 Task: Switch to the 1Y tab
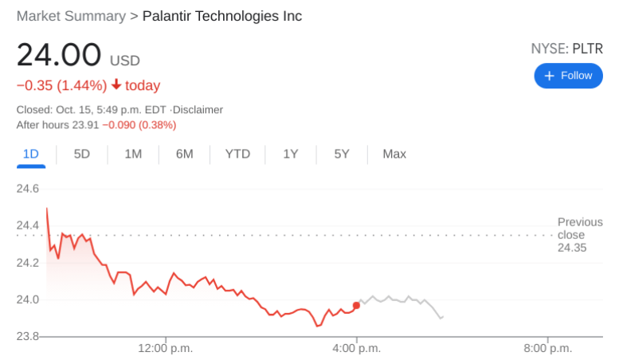pyautogui.click(x=291, y=154)
